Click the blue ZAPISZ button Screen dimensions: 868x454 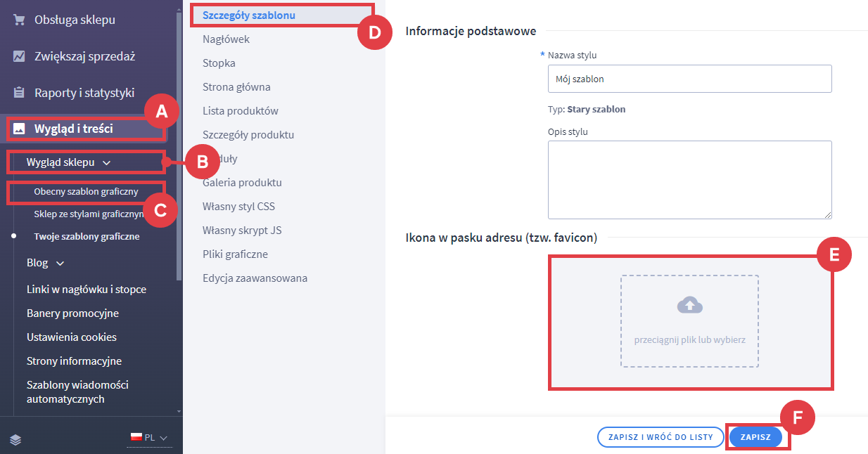click(755, 437)
